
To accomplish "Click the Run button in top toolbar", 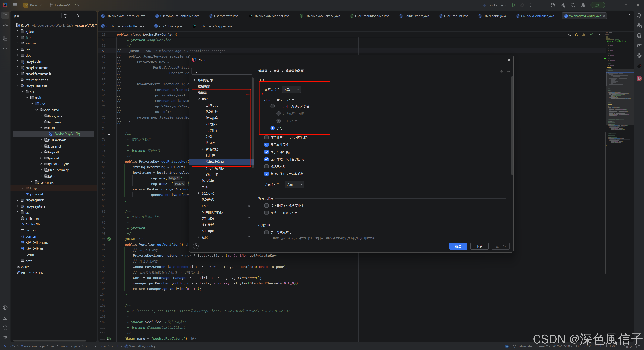I will tap(514, 5).
